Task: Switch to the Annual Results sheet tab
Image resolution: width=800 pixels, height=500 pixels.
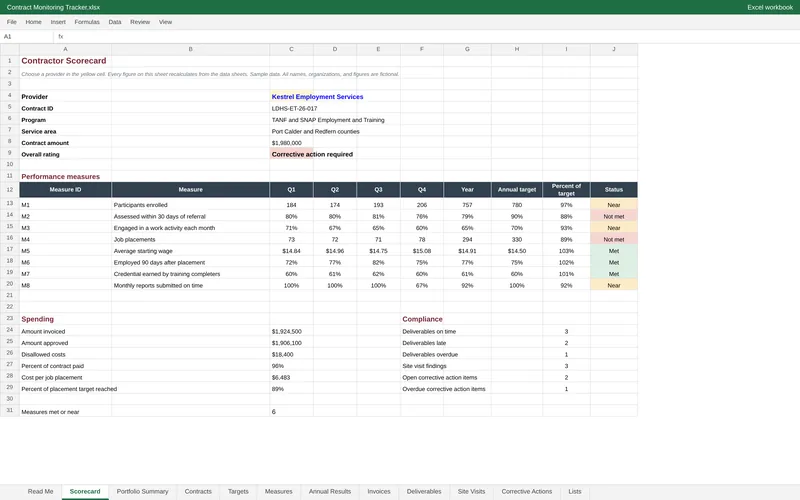Action: click(x=330, y=491)
